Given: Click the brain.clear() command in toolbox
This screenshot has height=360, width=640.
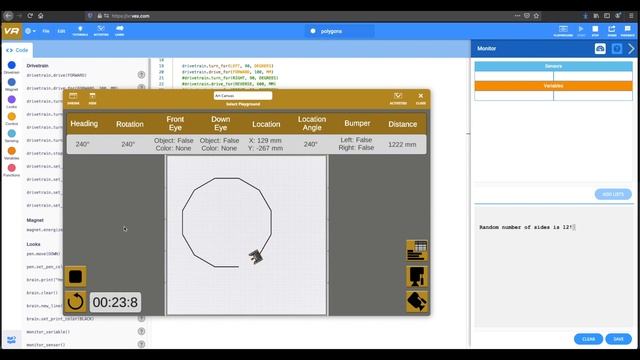Looking at the screenshot, I should coord(42,293).
